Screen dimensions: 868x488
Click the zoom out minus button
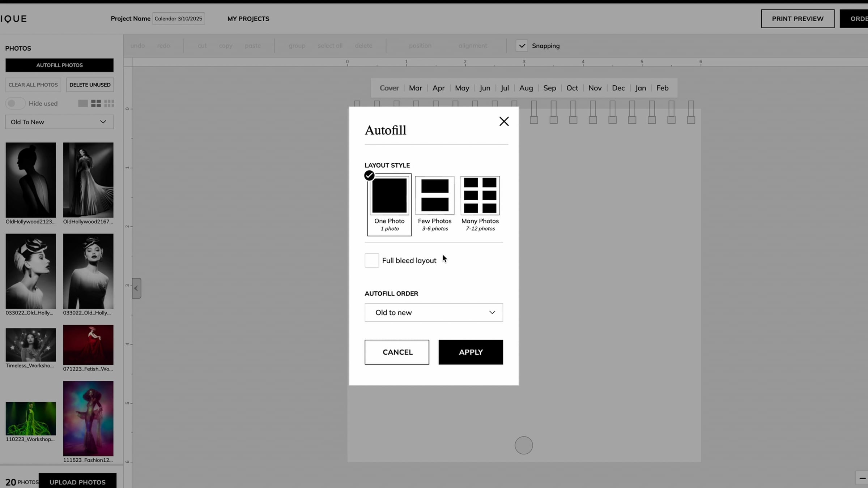click(863, 478)
